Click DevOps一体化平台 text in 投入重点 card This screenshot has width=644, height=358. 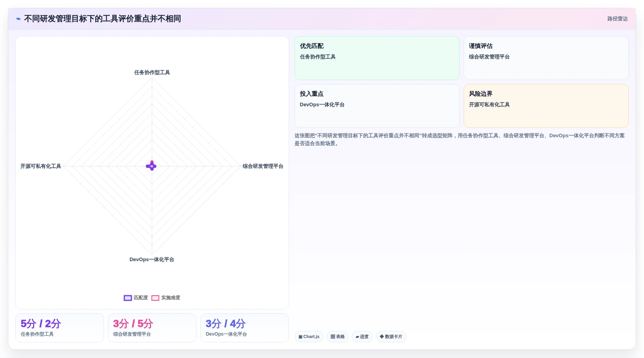pyautogui.click(x=322, y=105)
